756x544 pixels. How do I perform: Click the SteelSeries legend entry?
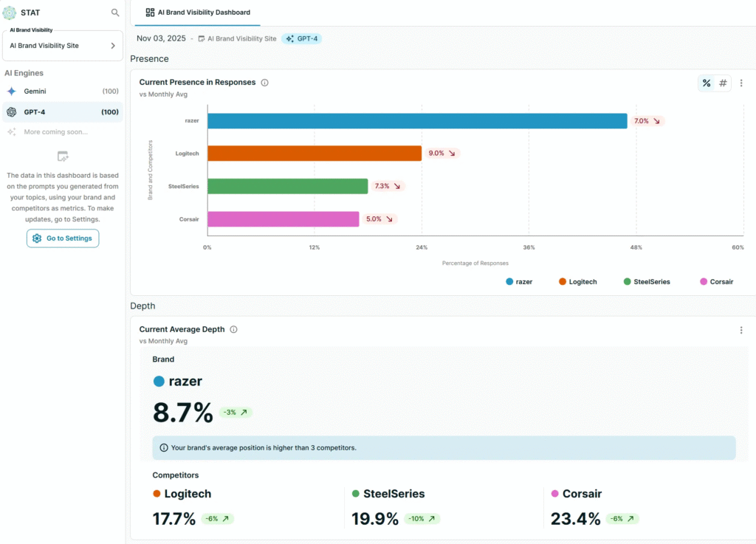647,282
